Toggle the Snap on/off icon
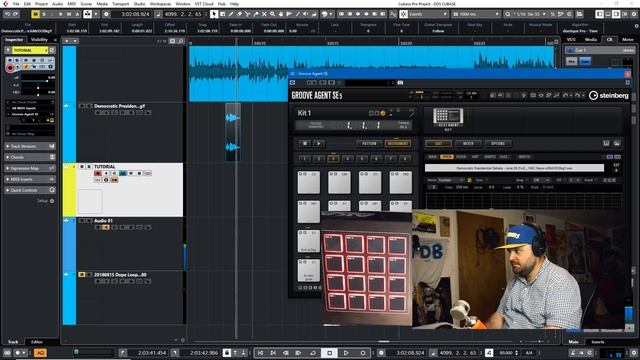 [403, 14]
